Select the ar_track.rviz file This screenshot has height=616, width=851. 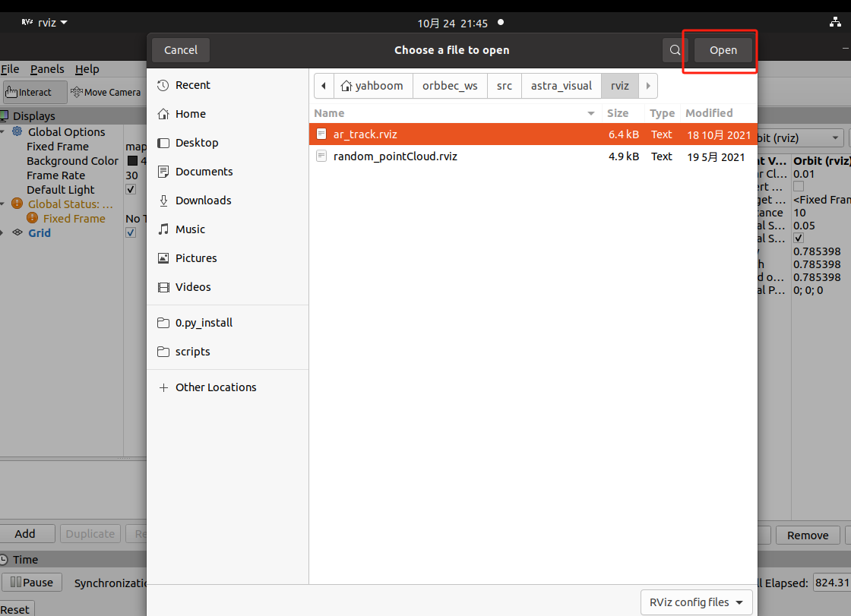[x=533, y=134]
